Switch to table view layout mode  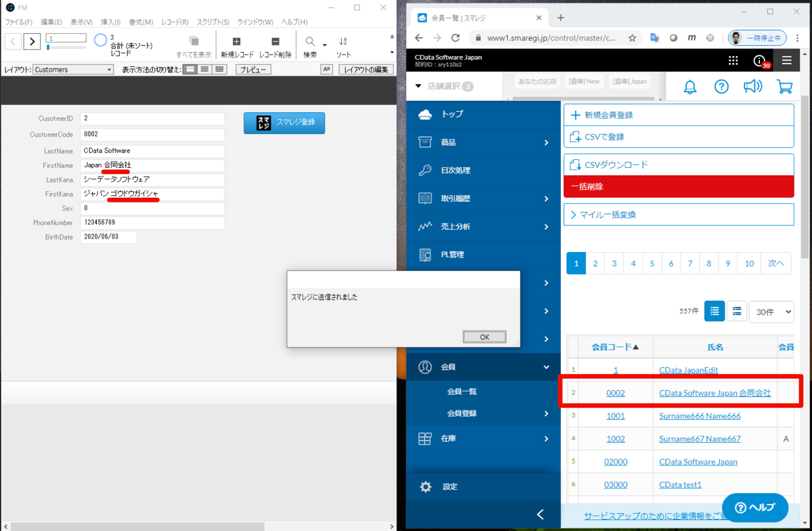tap(219, 69)
